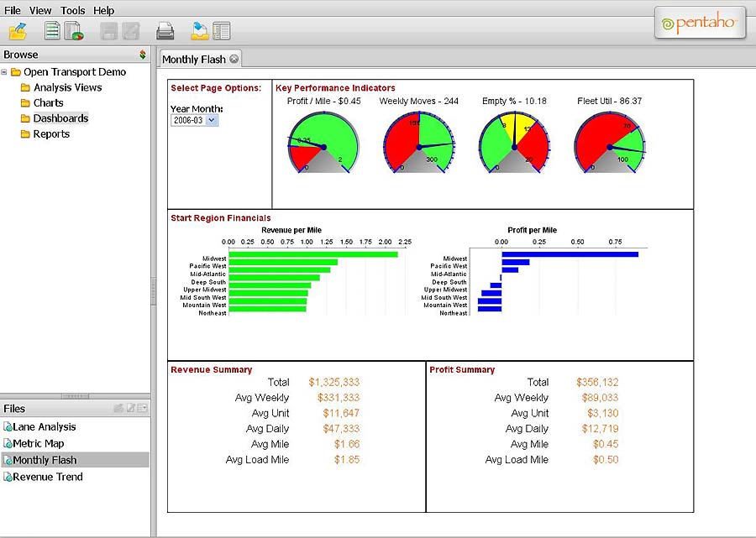Click the Open Transport Demo folder icon

pos(16,72)
